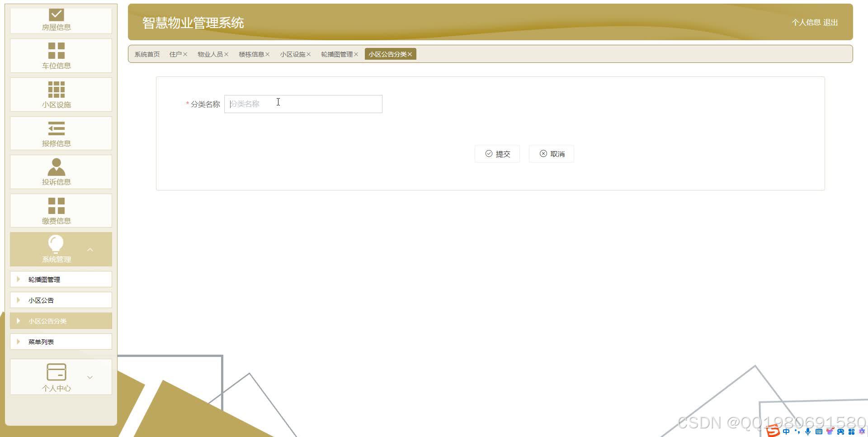Expand the 小区公告 submenu arrow
The height and width of the screenshot is (437, 868).
tap(19, 299)
